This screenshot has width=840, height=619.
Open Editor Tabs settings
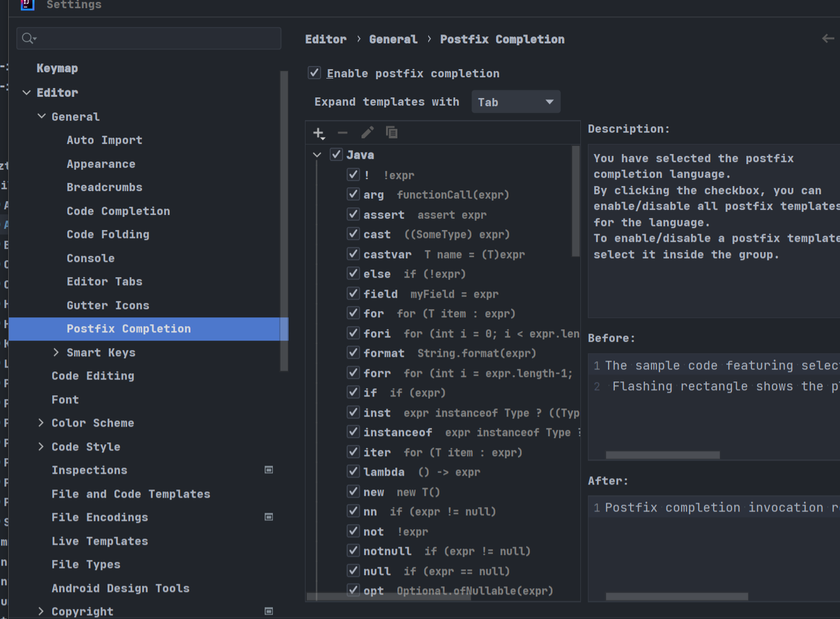[104, 282]
